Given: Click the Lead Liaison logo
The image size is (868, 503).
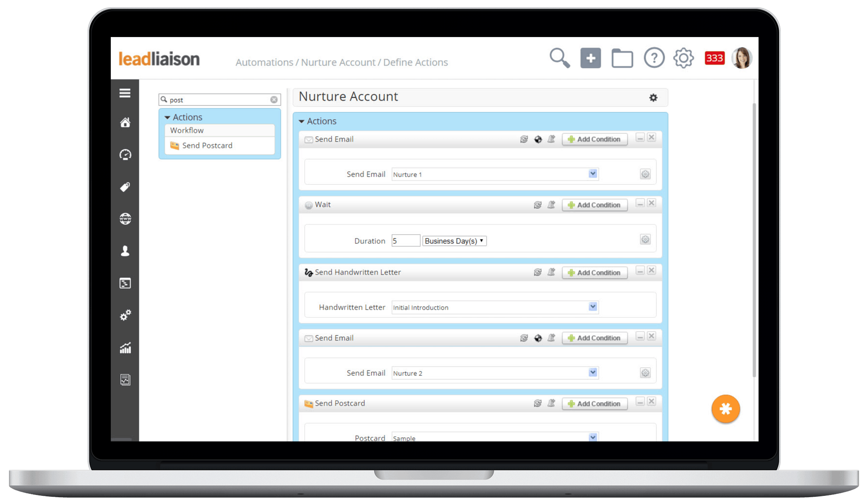Looking at the screenshot, I should 159,59.
